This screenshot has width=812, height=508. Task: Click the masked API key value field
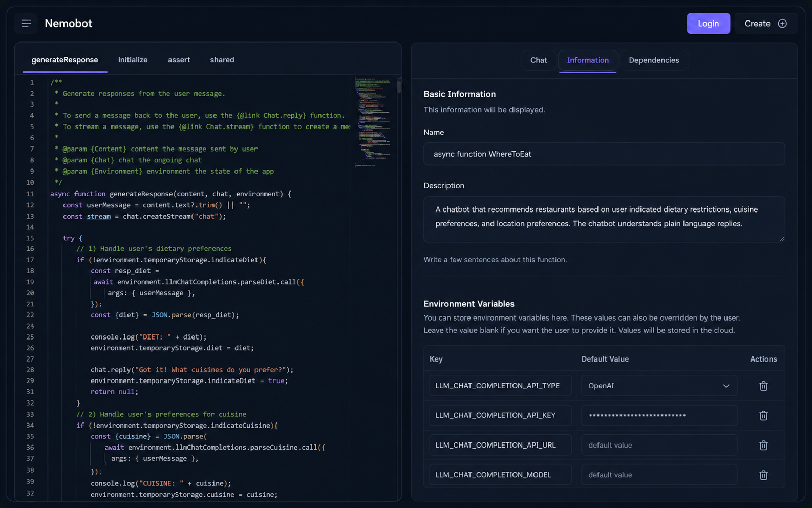point(659,415)
